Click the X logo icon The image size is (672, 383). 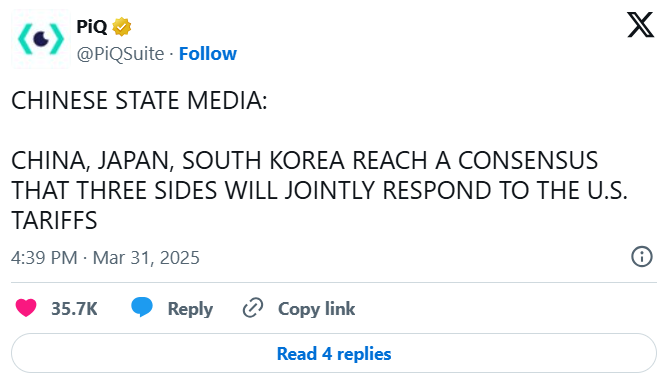pos(640,25)
